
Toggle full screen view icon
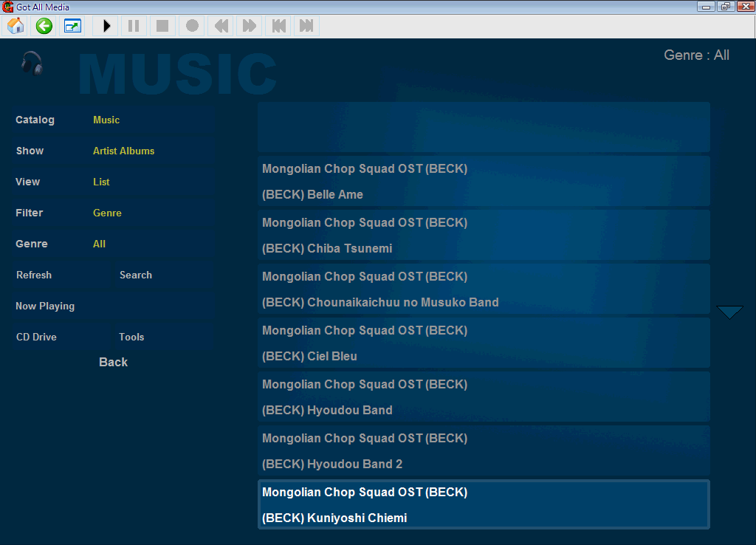[72, 26]
